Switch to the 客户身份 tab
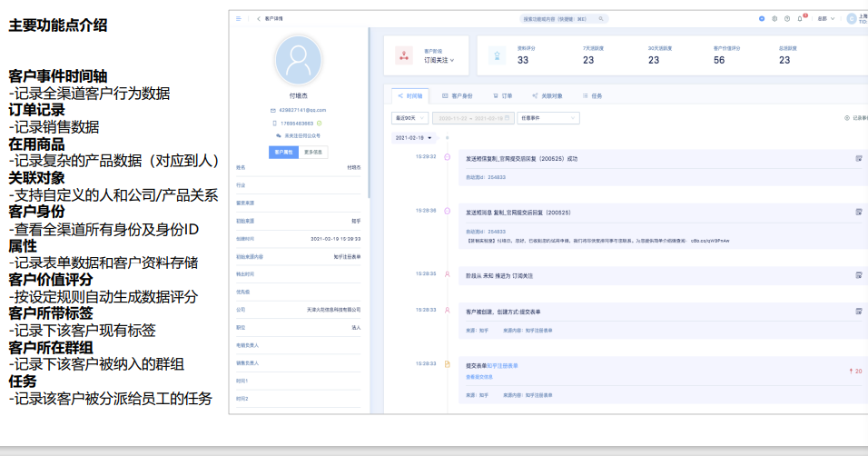 tap(457, 95)
